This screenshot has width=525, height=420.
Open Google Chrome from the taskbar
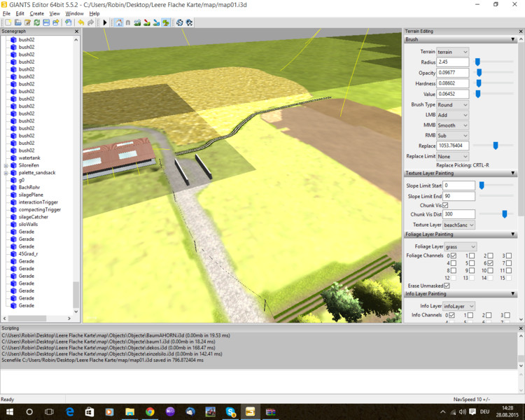[x=150, y=412]
